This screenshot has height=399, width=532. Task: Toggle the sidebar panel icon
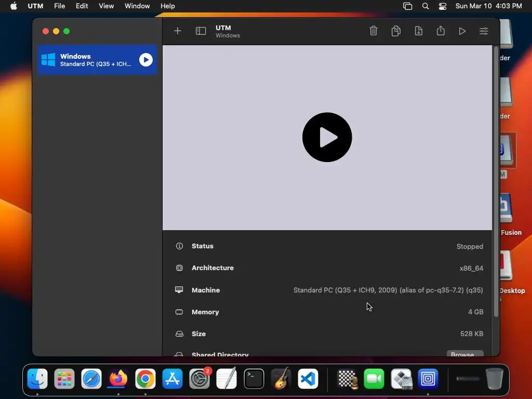click(x=201, y=31)
